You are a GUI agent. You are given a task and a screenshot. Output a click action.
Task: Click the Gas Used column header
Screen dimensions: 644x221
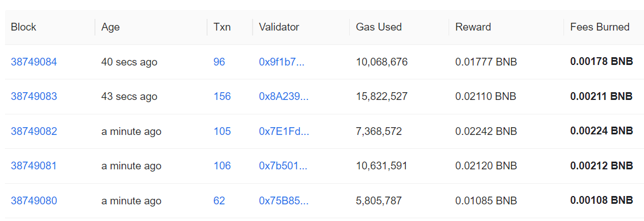[x=379, y=27]
